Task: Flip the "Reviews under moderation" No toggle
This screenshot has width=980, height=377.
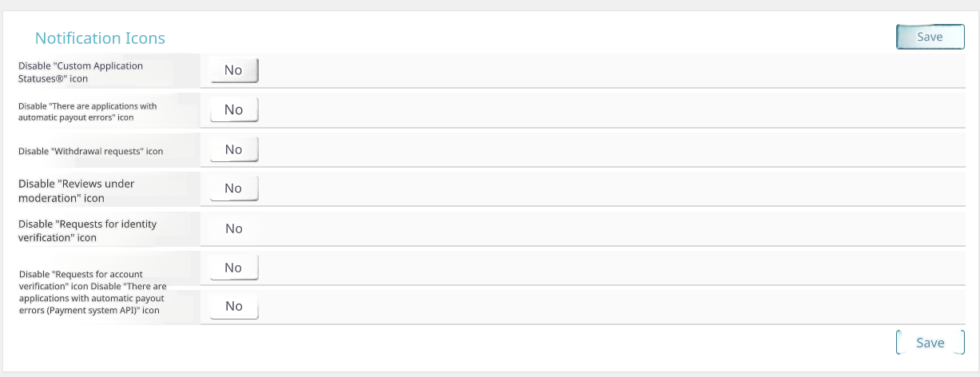Action: coord(234,188)
